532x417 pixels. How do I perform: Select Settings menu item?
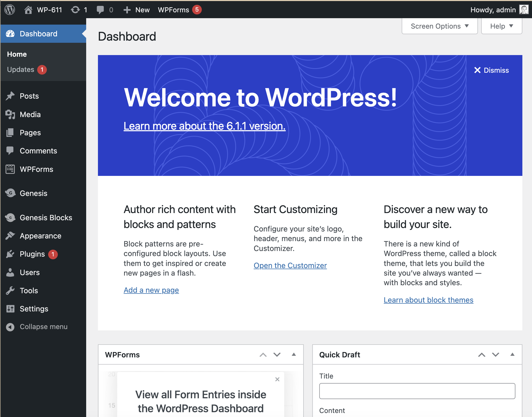coord(34,308)
